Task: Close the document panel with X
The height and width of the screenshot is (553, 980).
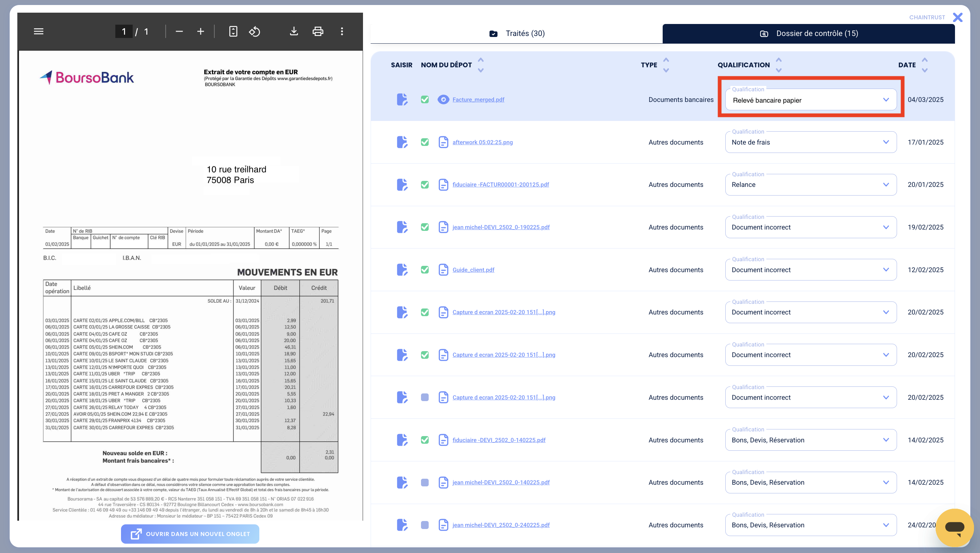Action: [x=958, y=17]
